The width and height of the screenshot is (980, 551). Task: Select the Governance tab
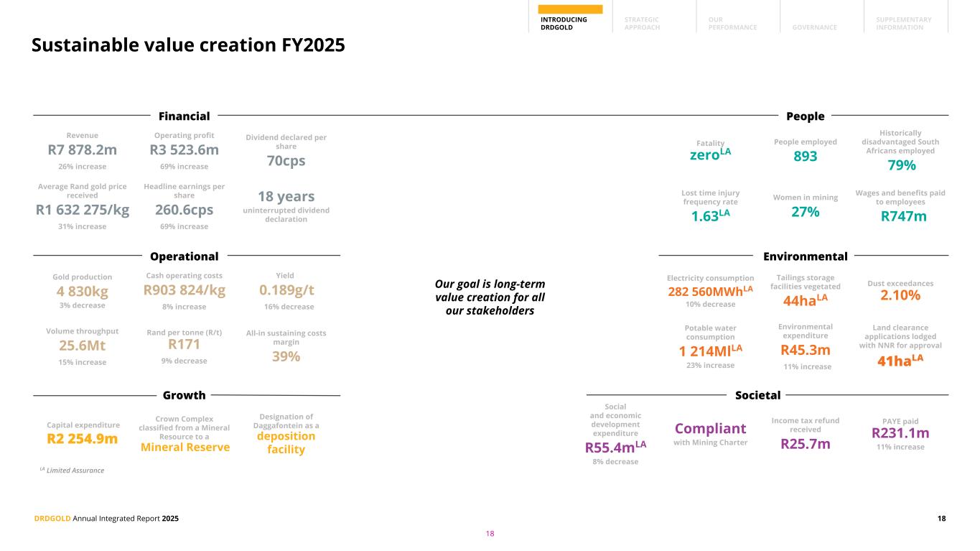(814, 27)
